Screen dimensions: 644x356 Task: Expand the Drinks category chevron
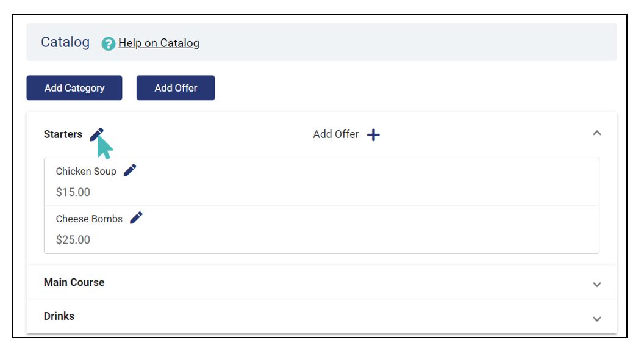tap(597, 319)
